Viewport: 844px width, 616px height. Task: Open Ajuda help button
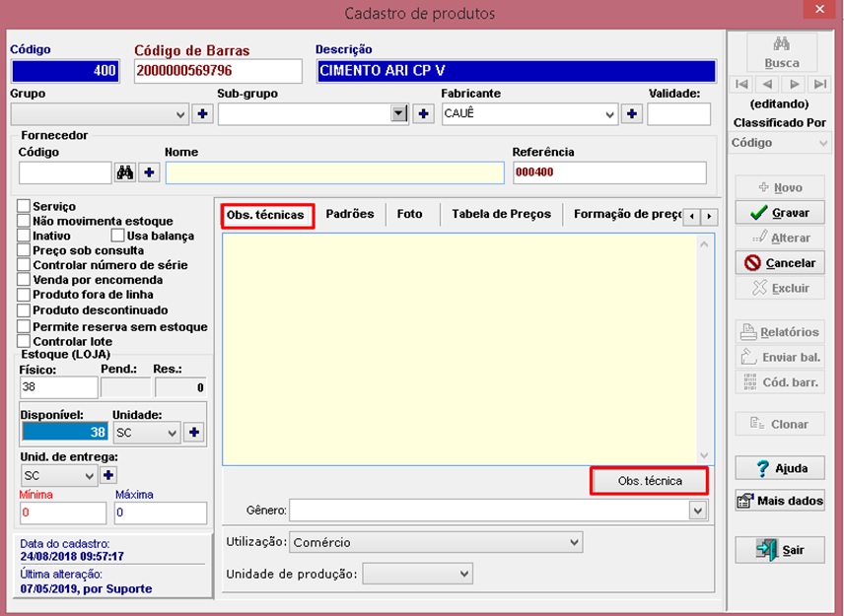(780, 468)
